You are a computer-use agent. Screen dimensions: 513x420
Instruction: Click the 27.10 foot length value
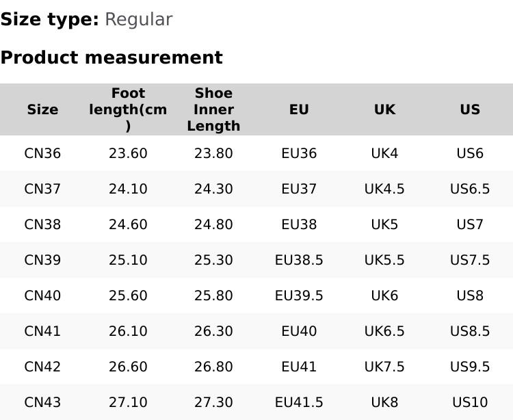(128, 402)
